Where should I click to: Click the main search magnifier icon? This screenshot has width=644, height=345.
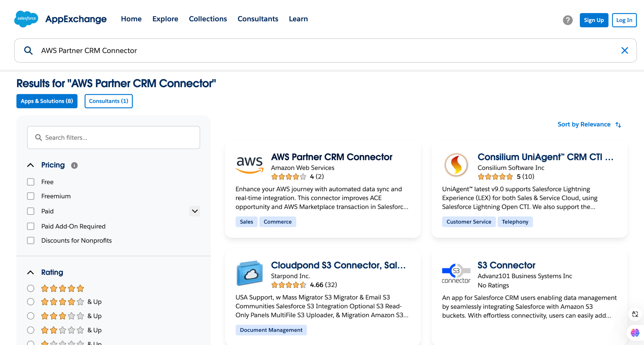28,51
